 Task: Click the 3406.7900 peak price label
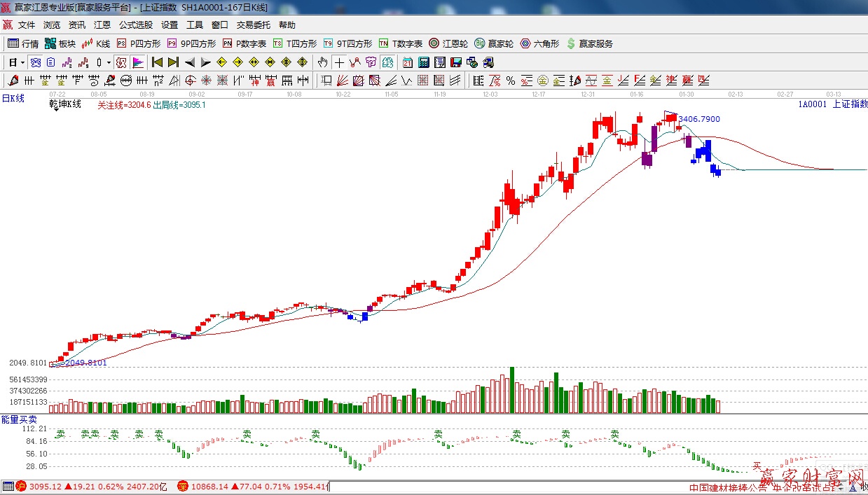coord(699,120)
